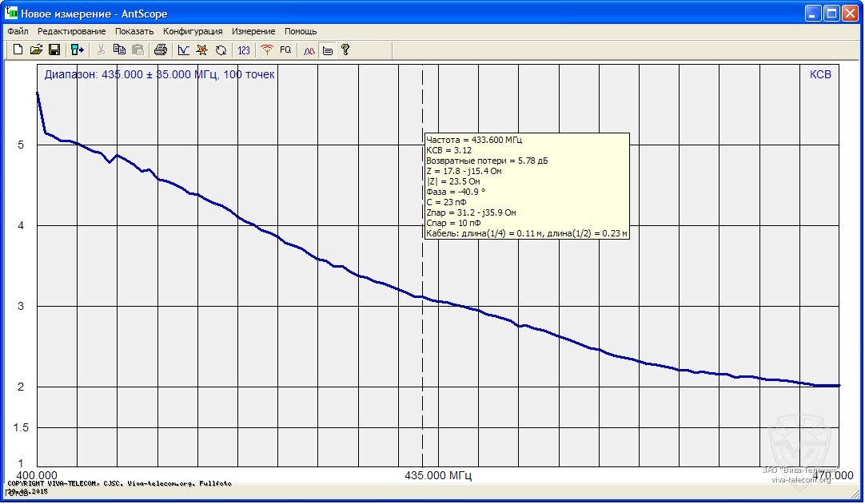
Task: Save measurement with the floppy disk icon
Action: pyautogui.click(x=54, y=50)
